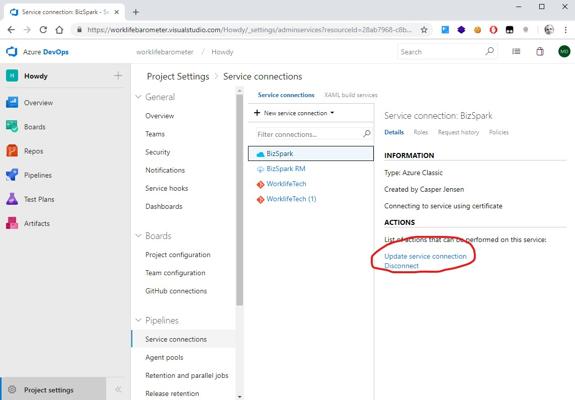Viewport: 575px width, 400px height.
Task: Open the Teams settings page
Action: (x=155, y=134)
